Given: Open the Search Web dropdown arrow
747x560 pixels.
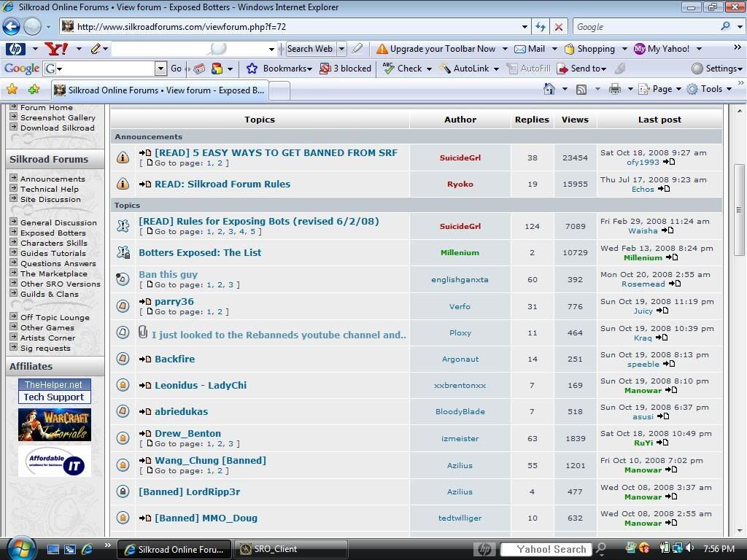Looking at the screenshot, I should [341, 49].
